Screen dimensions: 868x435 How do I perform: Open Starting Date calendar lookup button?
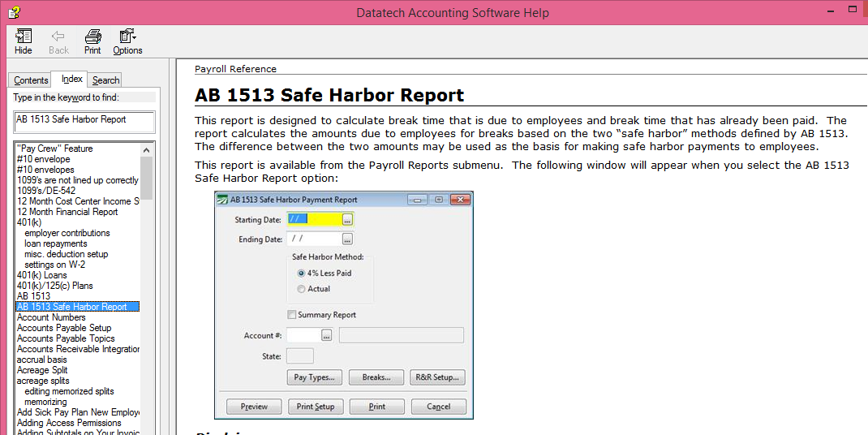click(347, 220)
